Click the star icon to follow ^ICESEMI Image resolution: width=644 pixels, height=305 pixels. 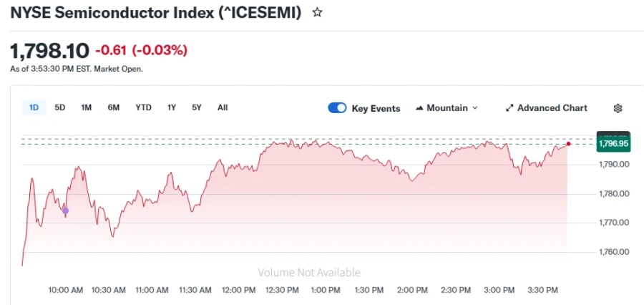click(x=318, y=13)
